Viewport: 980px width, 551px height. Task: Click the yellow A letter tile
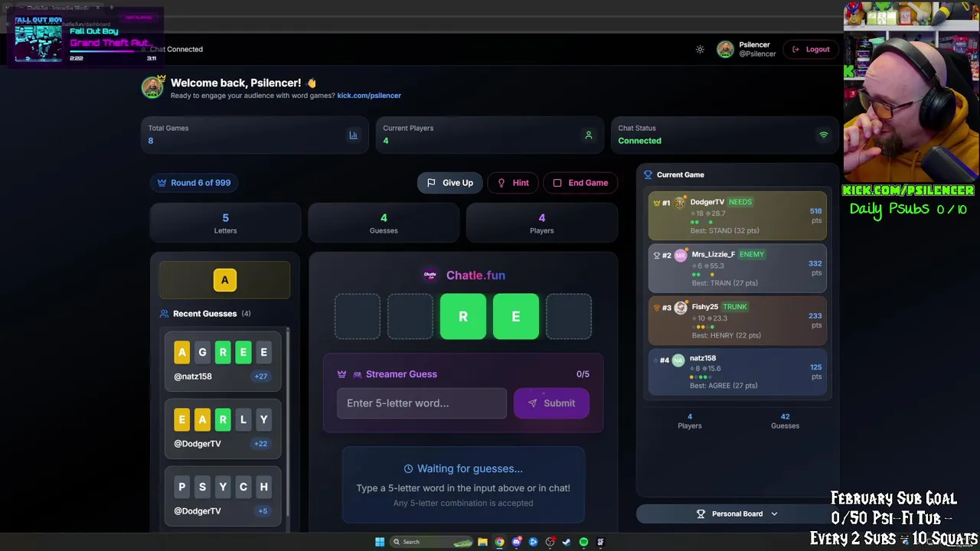point(225,280)
